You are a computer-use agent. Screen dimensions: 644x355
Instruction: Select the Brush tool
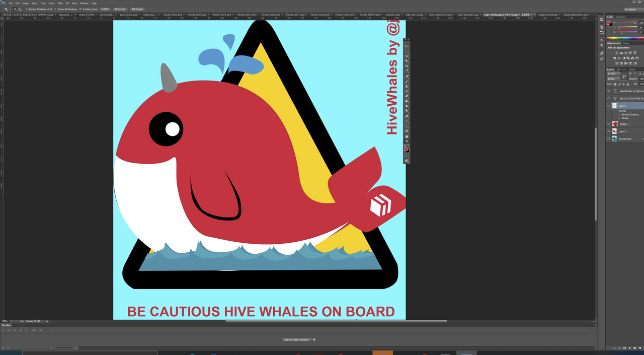(x=407, y=82)
